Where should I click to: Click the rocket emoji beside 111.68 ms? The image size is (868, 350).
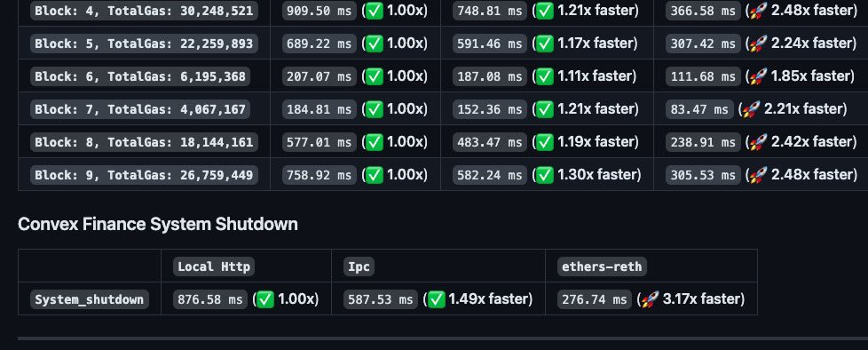click(x=759, y=76)
